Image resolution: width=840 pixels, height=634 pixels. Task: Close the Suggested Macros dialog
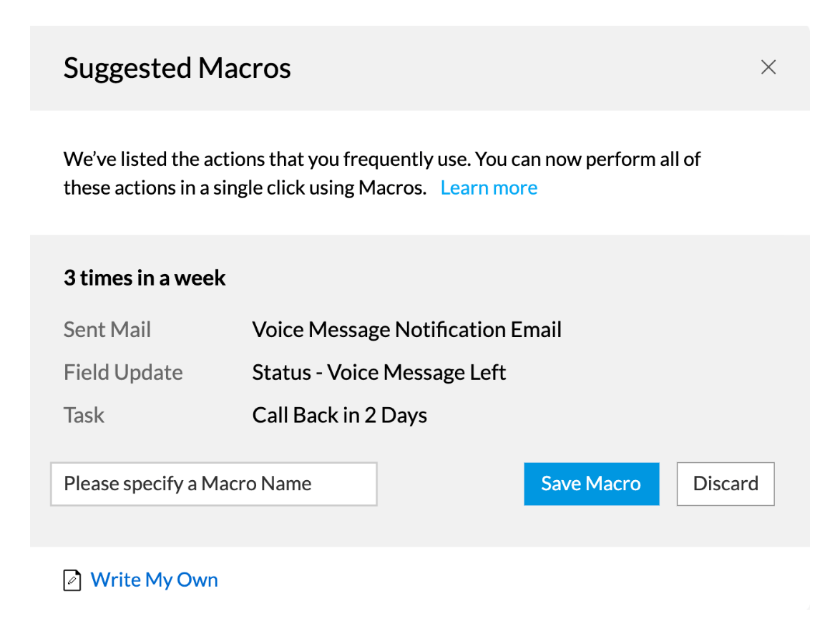point(768,67)
